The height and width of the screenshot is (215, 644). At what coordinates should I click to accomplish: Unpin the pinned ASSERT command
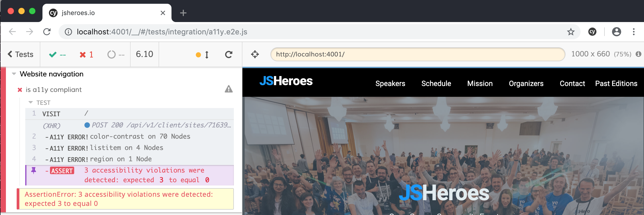pyautogui.click(x=34, y=170)
